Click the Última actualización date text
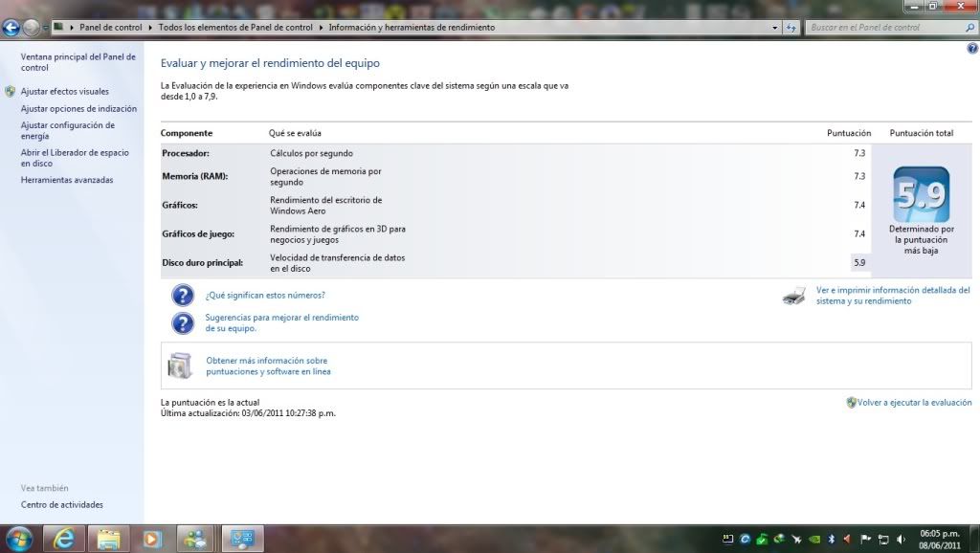The width and height of the screenshot is (980, 553). [x=248, y=413]
